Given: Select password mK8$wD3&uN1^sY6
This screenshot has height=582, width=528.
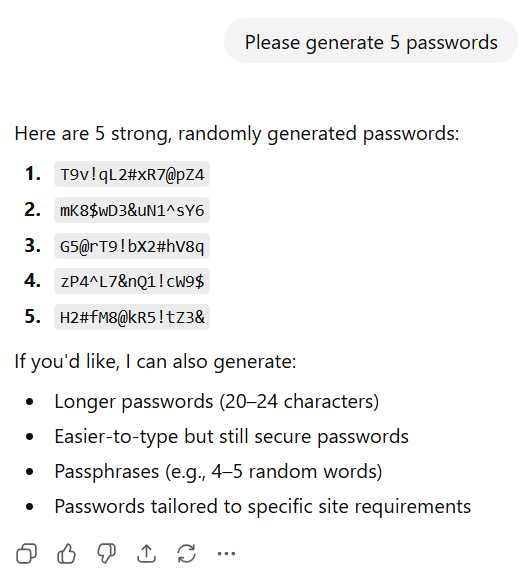Looking at the screenshot, I should point(132,210).
